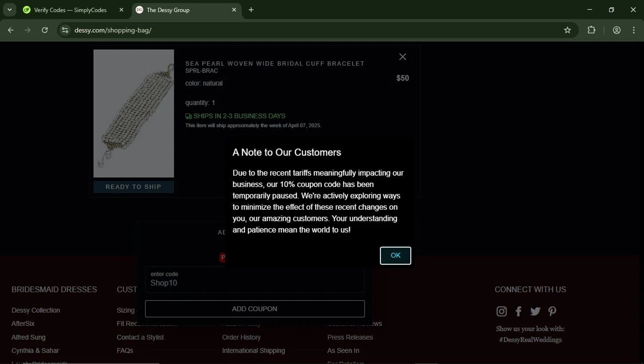This screenshot has width=644, height=364.
Task: Open Contact a Stylist link
Action: pos(140,337)
